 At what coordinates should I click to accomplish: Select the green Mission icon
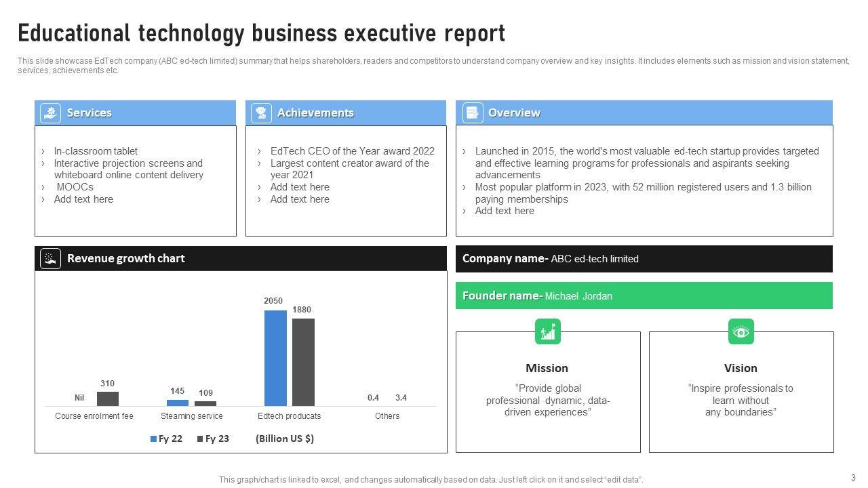pos(547,331)
